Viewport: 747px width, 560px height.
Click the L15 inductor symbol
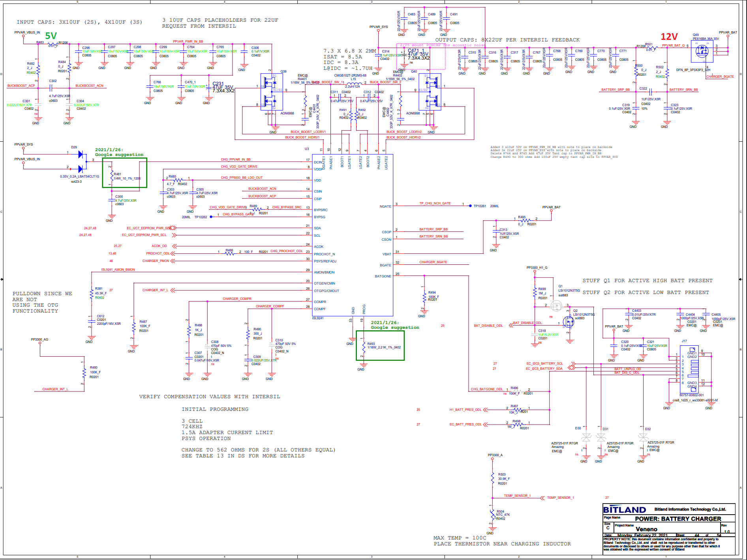353,83
